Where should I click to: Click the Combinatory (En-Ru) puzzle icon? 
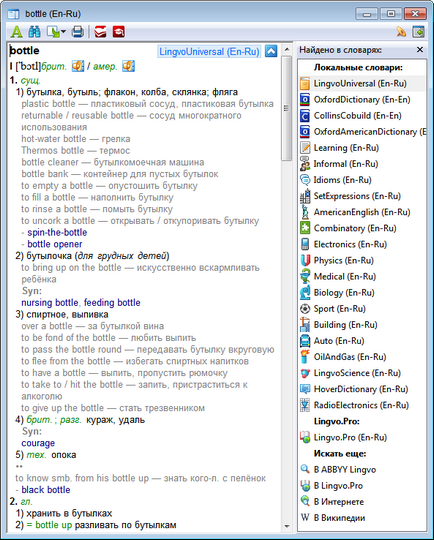point(305,228)
